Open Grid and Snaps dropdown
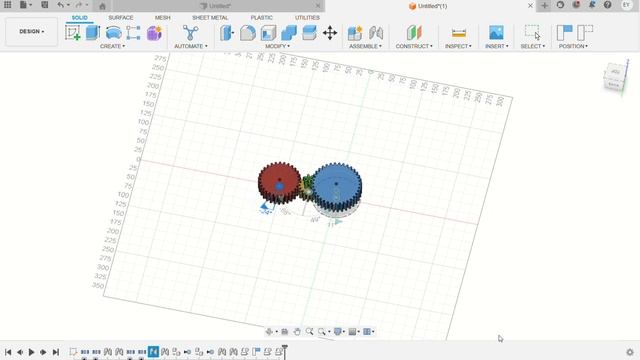Viewport: 640px width, 360px height. (354, 331)
